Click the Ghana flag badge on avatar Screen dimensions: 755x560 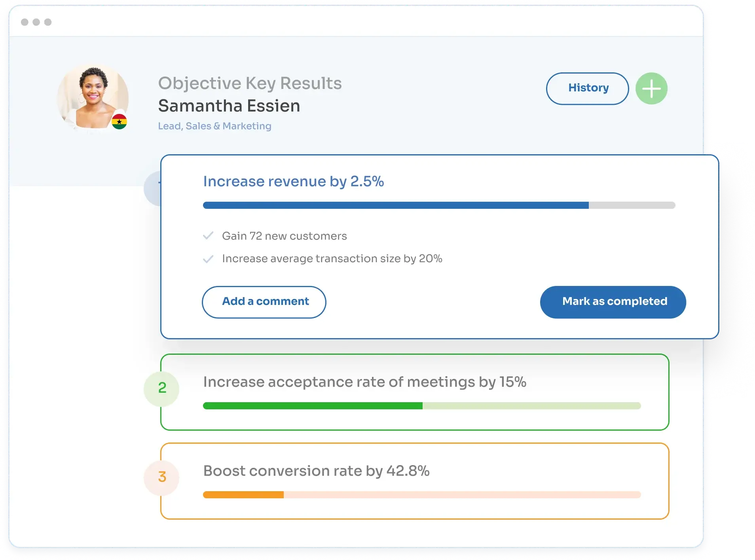pos(119,121)
